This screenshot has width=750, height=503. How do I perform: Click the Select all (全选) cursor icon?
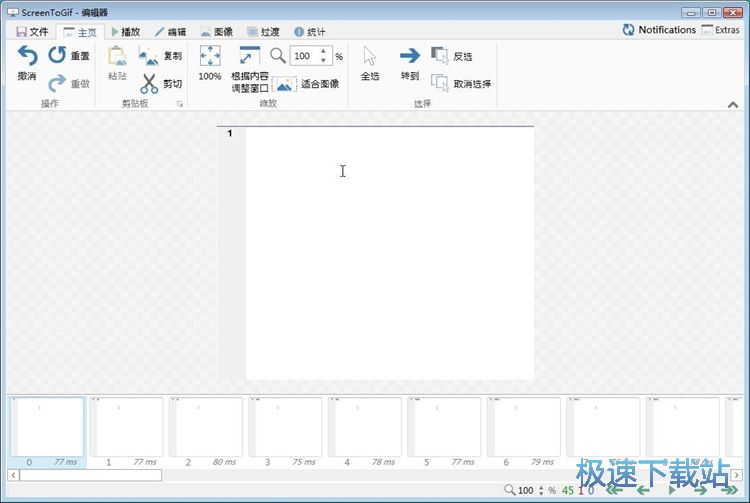coord(369,56)
